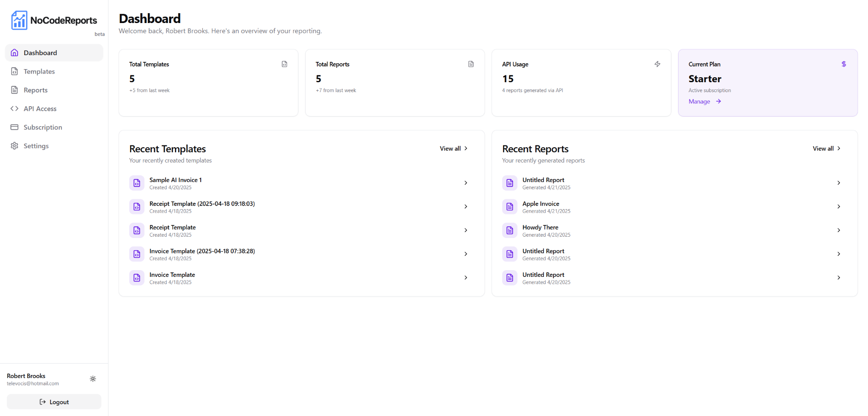Click View all in Recent Templates

[454, 149]
